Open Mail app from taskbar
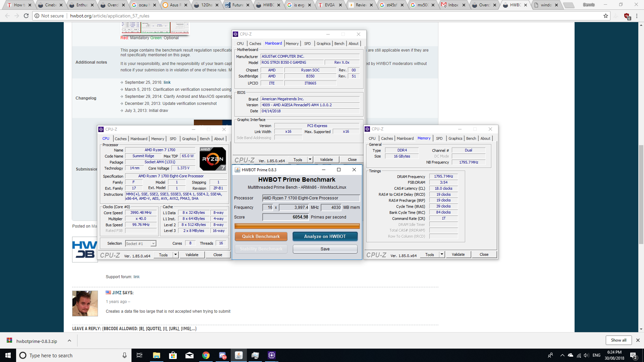Viewport: 644px width, 362px height. coord(190,355)
